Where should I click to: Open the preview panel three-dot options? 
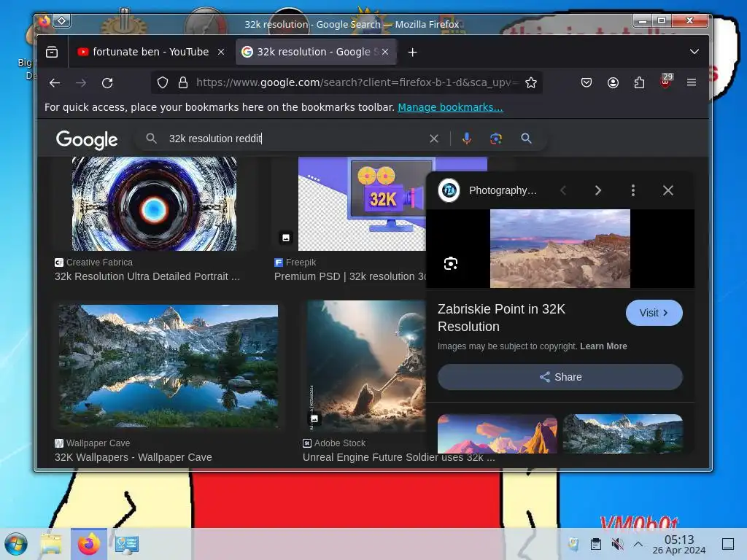(633, 190)
